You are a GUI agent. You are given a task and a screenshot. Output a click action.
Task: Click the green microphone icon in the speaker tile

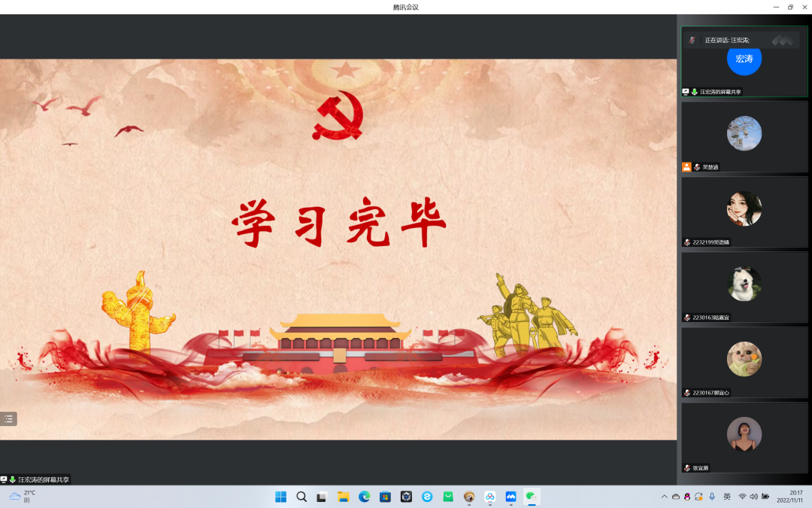[x=695, y=92]
